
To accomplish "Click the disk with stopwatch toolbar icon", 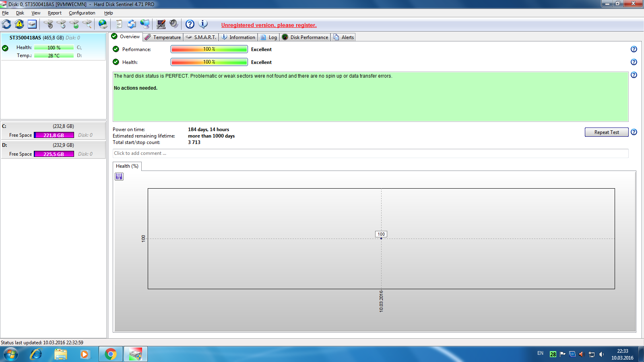I will pyautogui.click(x=61, y=24).
